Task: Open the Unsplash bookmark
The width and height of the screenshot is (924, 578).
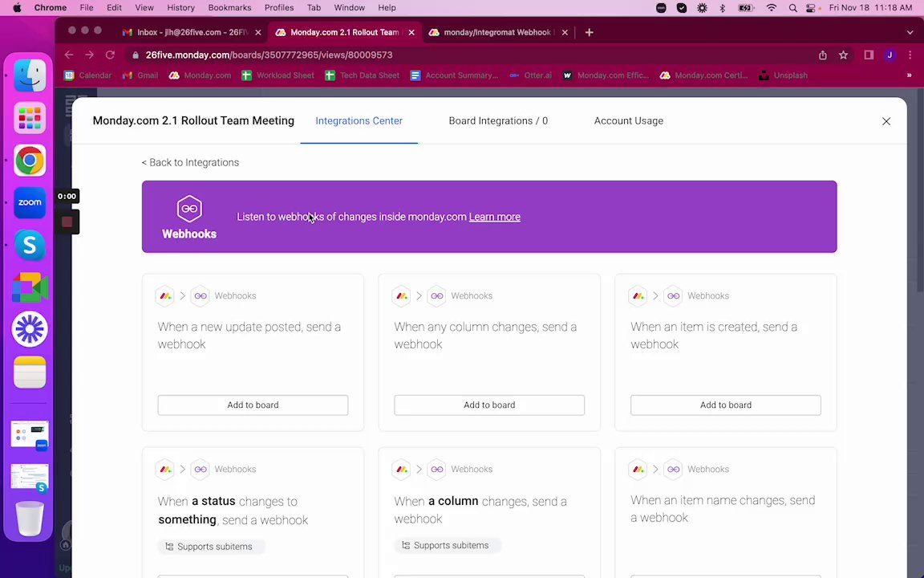Action: [783, 75]
